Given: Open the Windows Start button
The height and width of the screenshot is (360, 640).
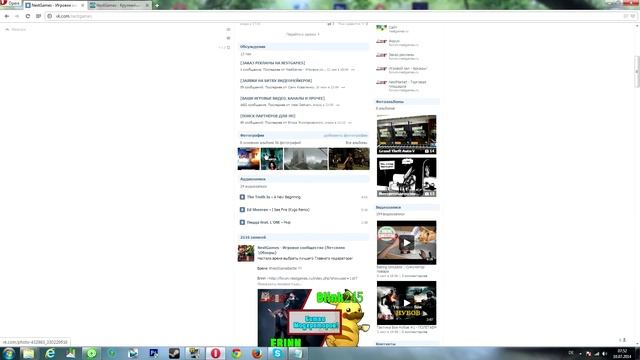Looking at the screenshot, I should pos(8,353).
